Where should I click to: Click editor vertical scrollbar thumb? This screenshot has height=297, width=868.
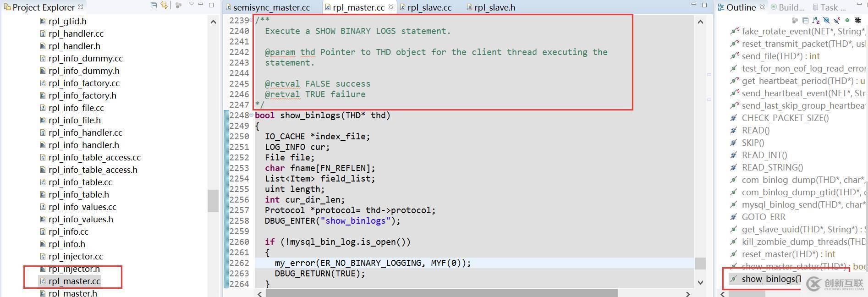[x=700, y=263]
